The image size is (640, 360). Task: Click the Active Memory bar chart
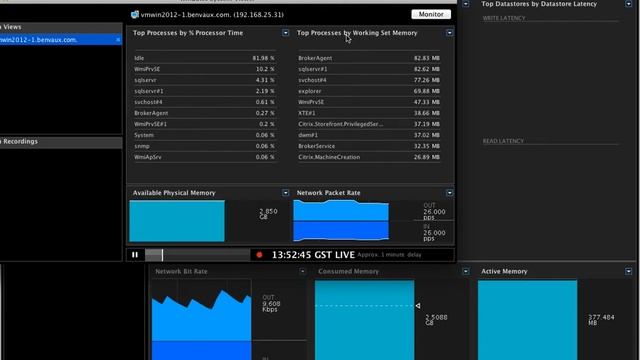click(527, 320)
